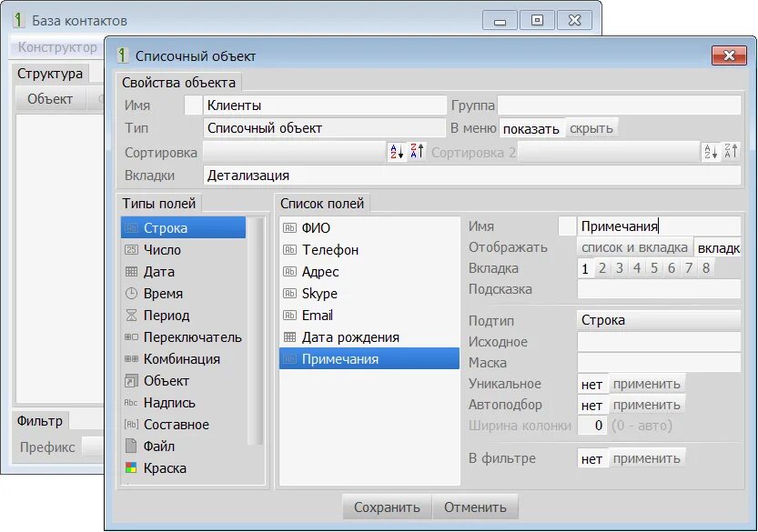Select the Краска color type icon
758x532 pixels.
131,467
